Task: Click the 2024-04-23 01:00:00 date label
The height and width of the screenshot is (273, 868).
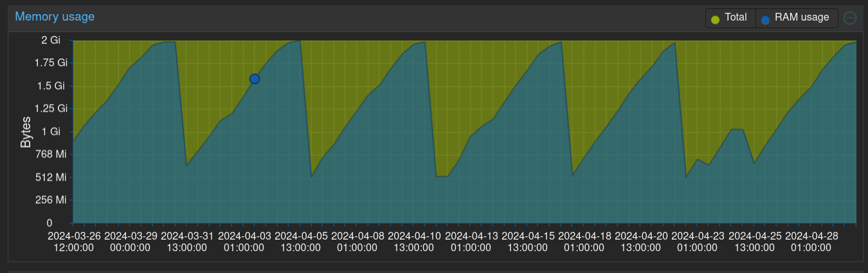Action: [698, 242]
